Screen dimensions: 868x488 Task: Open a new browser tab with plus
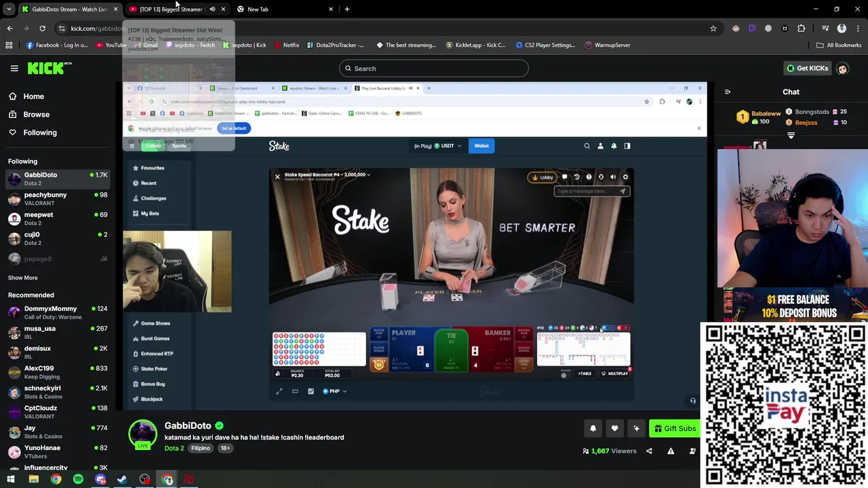point(347,9)
